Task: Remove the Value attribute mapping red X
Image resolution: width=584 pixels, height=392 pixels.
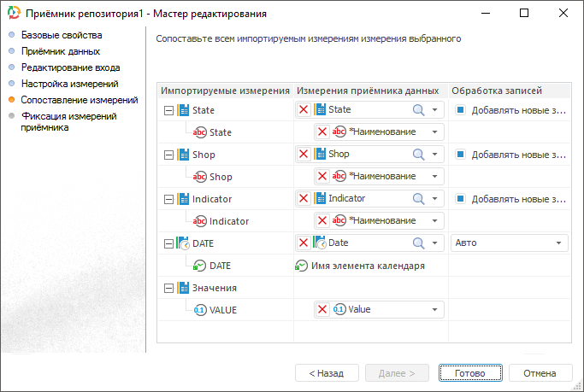Action: (322, 309)
